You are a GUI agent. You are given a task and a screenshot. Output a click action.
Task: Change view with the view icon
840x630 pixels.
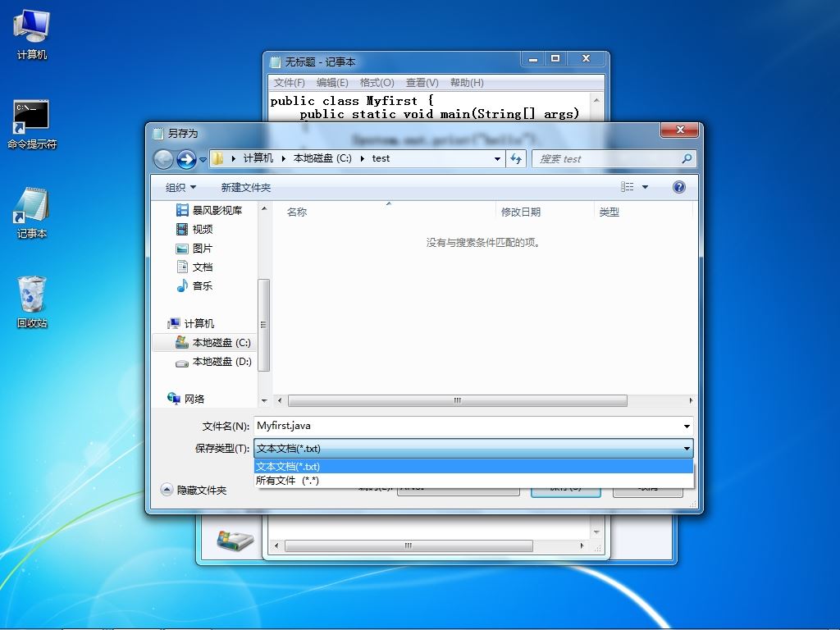628,187
